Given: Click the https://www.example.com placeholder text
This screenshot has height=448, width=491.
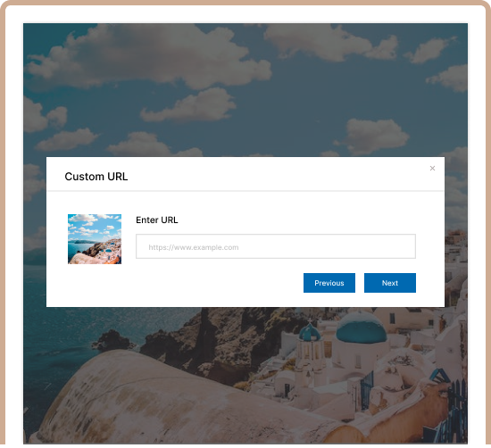Looking at the screenshot, I should 194,247.
